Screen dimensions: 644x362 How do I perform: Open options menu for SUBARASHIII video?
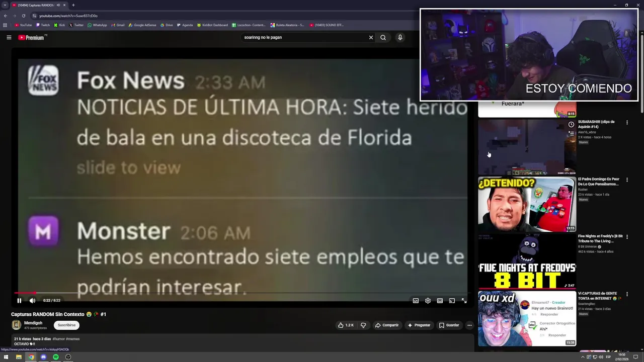[627, 123]
